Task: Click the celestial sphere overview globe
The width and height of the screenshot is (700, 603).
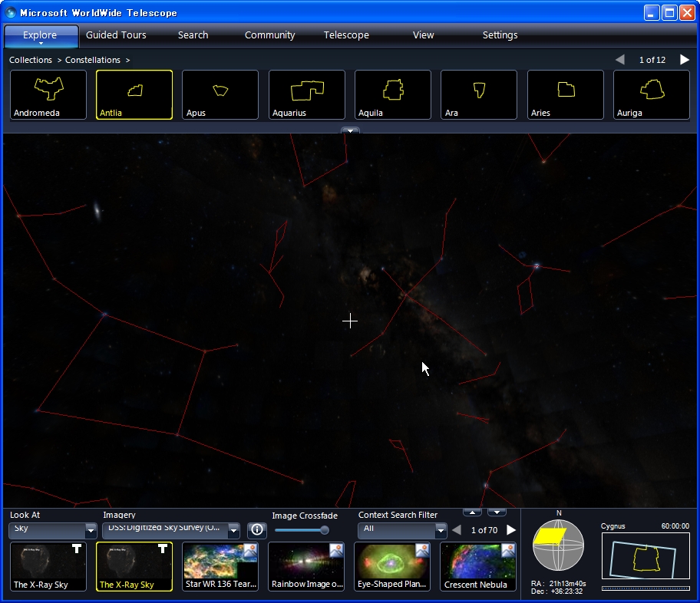Action: (x=558, y=545)
